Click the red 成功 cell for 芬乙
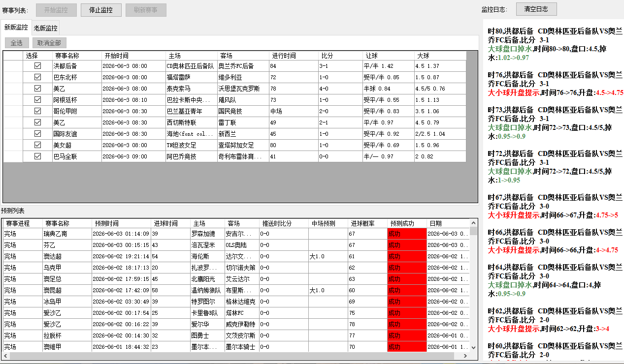This screenshot has height=364, width=624. [407, 245]
